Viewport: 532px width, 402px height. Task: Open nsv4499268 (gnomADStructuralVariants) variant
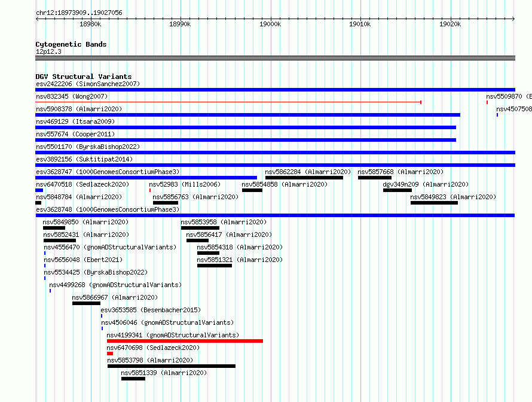[x=116, y=285]
